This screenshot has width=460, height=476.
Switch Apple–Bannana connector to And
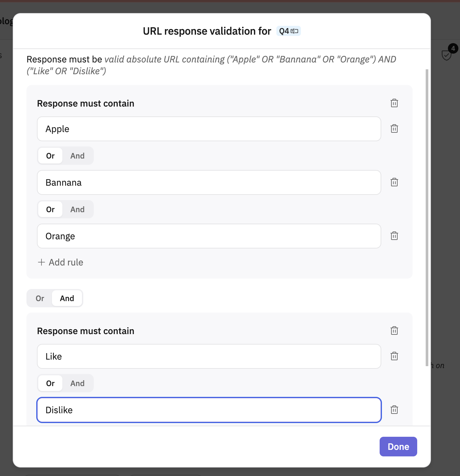77,156
